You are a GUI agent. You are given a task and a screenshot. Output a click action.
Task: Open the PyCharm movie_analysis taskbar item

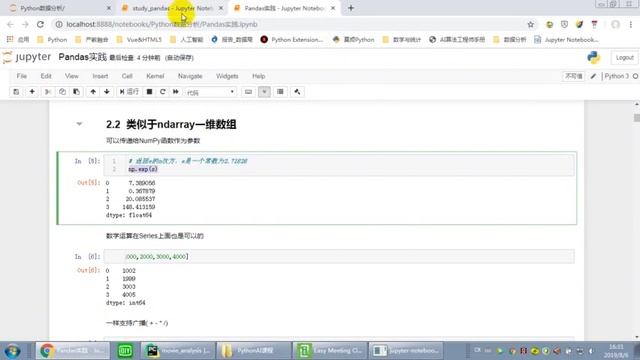pos(178,351)
